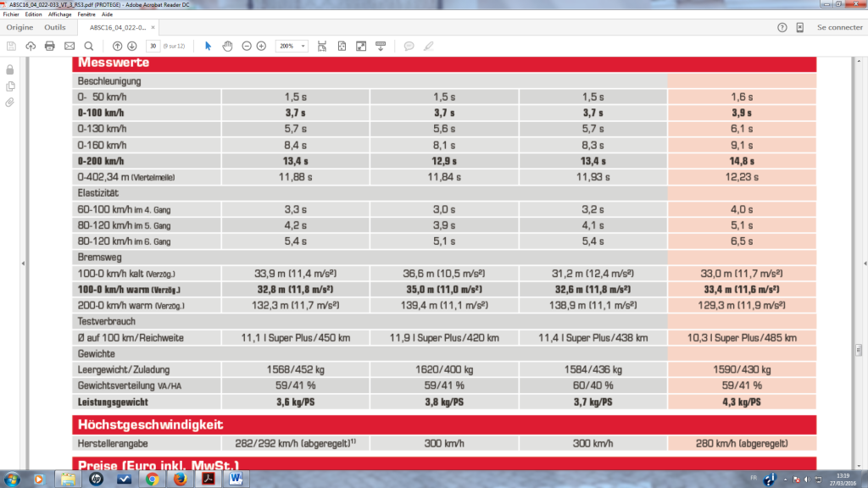Open Google Chrome from the taskbar

point(152,479)
